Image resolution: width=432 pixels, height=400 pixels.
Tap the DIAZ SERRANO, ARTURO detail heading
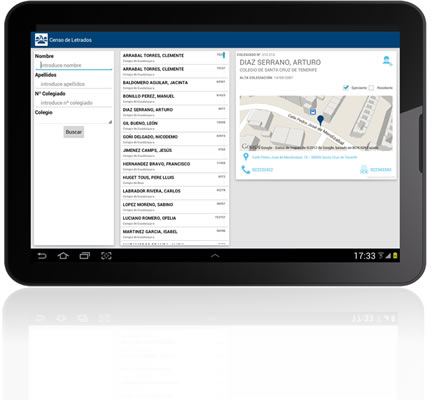pyautogui.click(x=280, y=62)
